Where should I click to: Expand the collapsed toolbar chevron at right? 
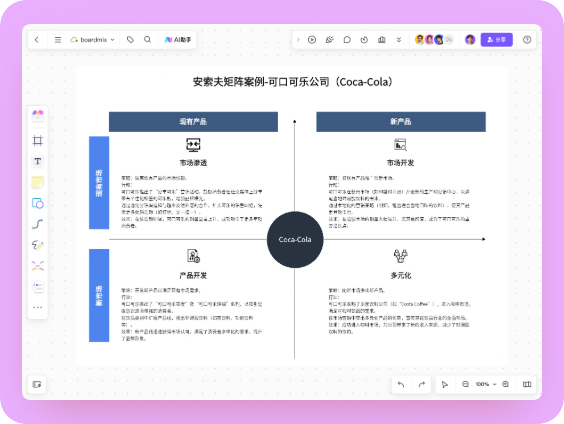[298, 40]
